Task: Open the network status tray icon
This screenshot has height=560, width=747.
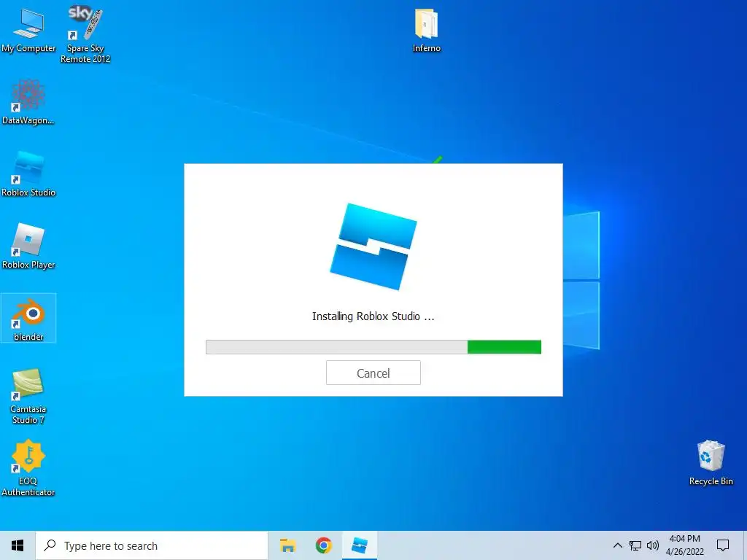Action: coord(635,545)
